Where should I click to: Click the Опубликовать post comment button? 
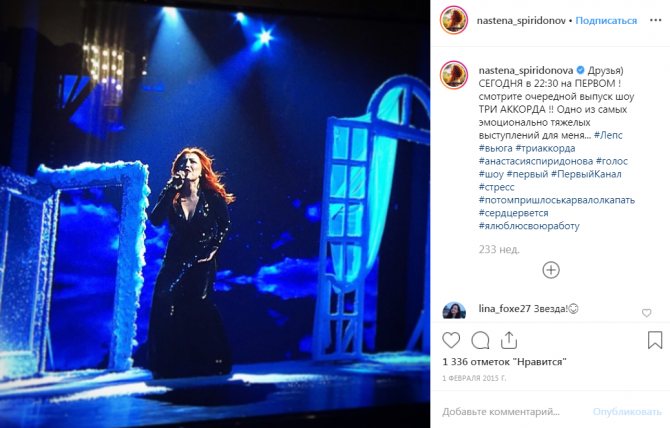(x=627, y=412)
